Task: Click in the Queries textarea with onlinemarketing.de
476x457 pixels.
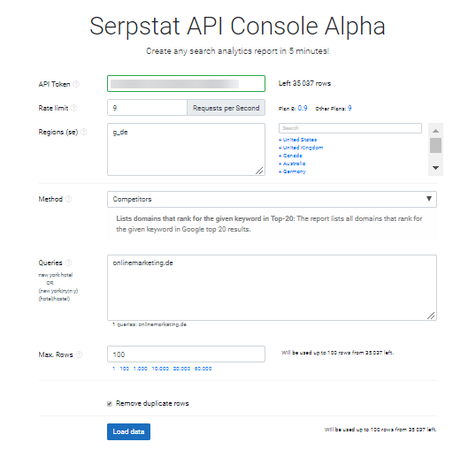Action: (272, 287)
